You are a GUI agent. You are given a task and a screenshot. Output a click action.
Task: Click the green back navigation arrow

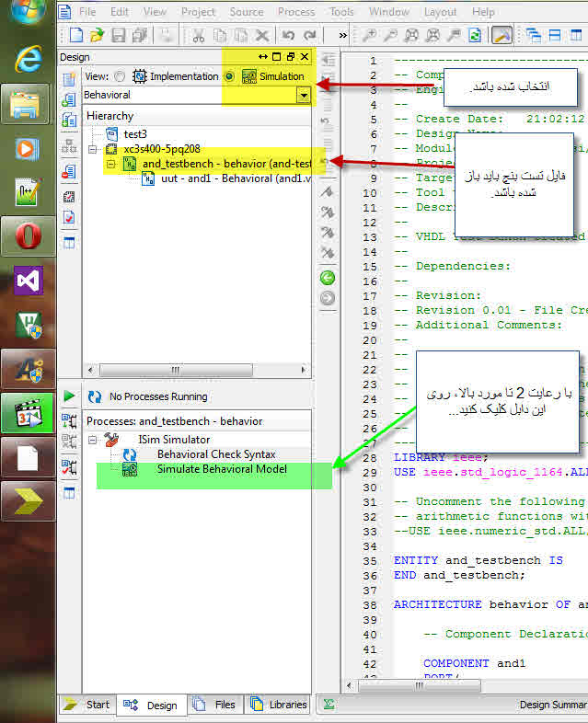(328, 277)
